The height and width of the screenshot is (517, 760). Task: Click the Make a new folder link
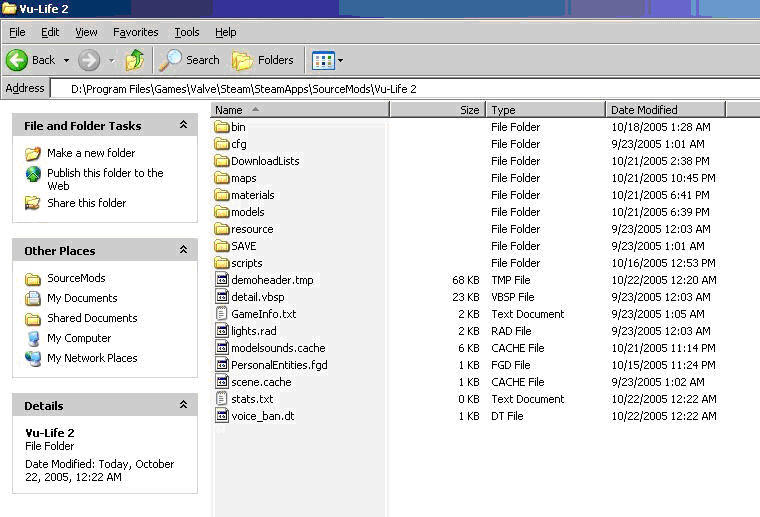point(90,153)
